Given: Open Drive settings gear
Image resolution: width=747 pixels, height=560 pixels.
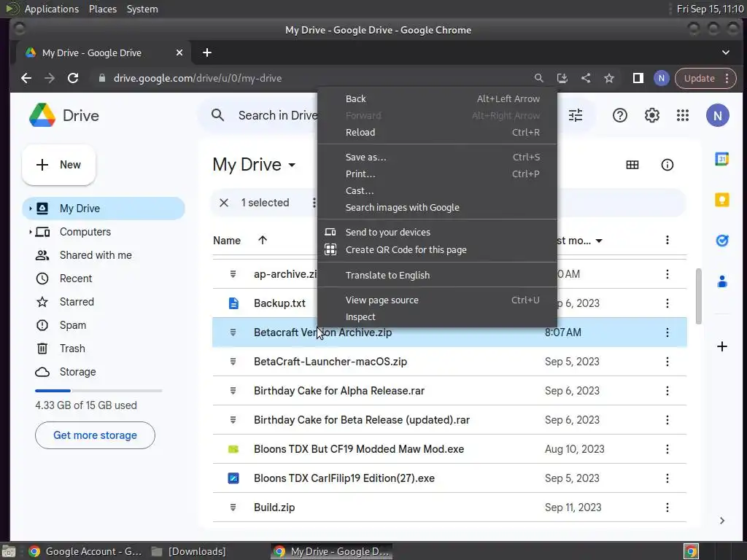Looking at the screenshot, I should click(651, 115).
